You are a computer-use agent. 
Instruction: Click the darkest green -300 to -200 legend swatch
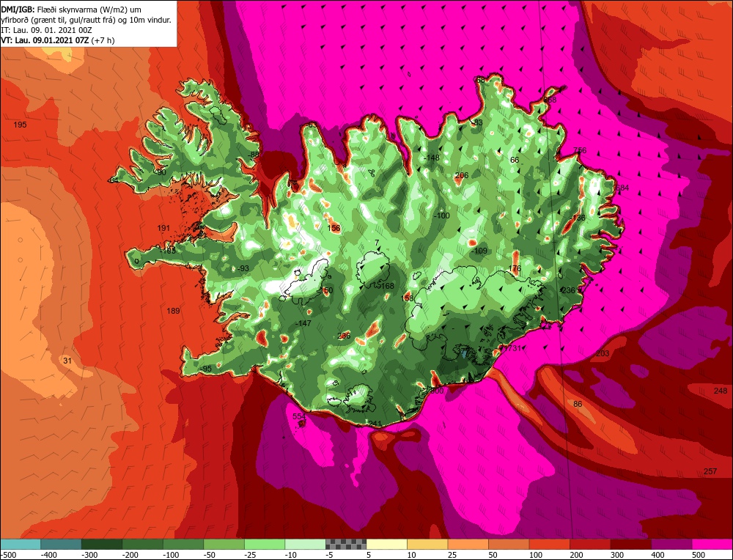102,545
